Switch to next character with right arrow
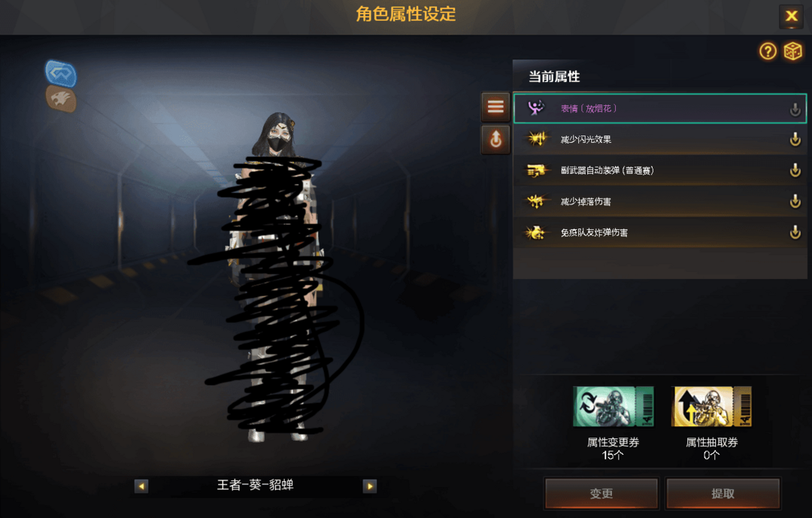812x518 pixels. [370, 486]
